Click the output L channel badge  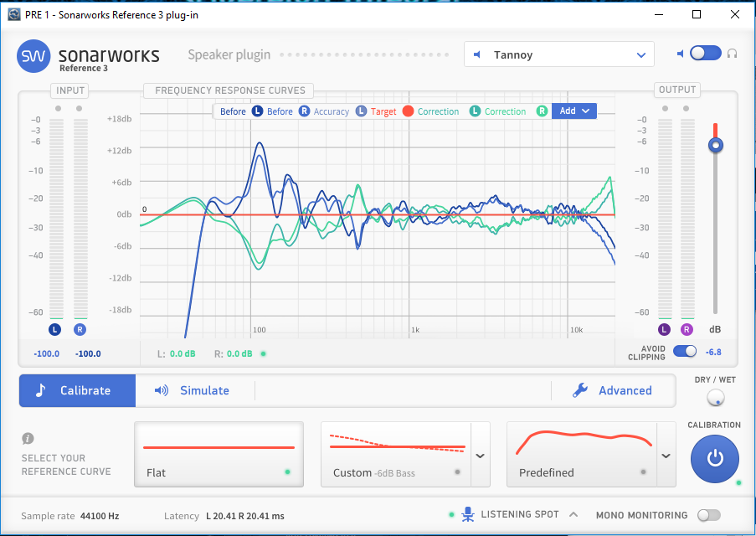pyautogui.click(x=665, y=329)
